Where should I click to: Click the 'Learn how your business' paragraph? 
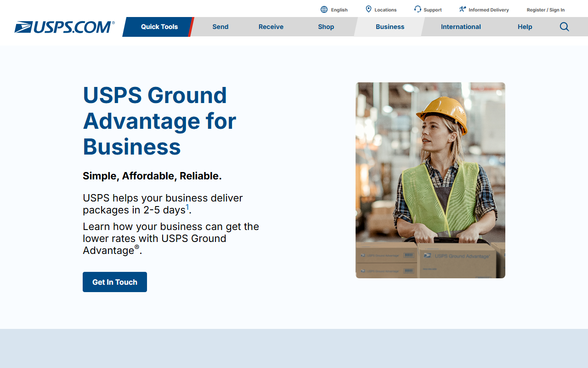pos(171,238)
